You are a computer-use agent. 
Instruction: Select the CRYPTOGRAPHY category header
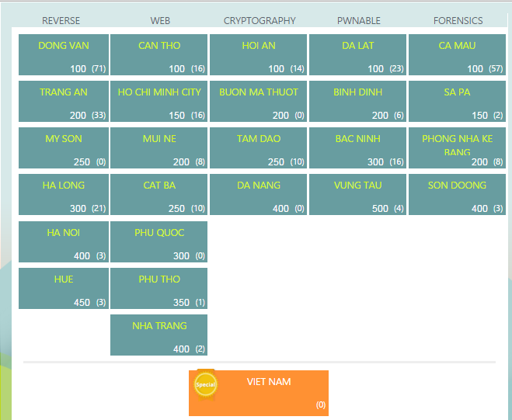click(x=259, y=20)
